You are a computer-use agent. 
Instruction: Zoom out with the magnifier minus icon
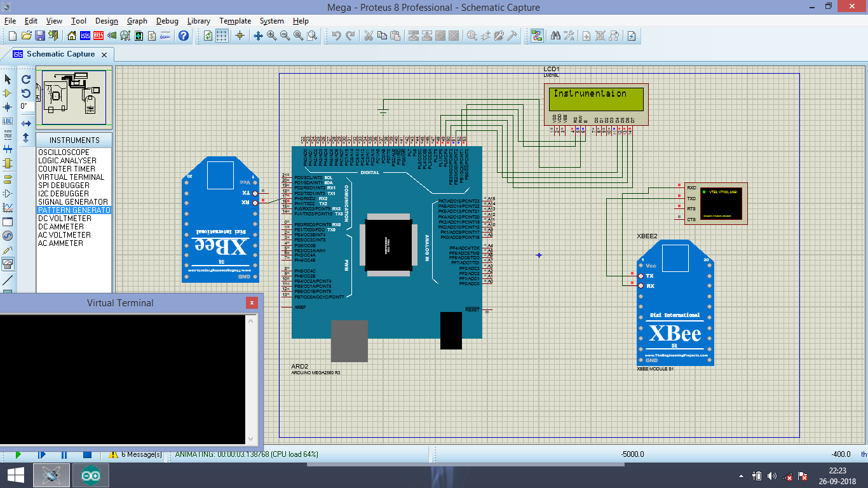tap(285, 36)
